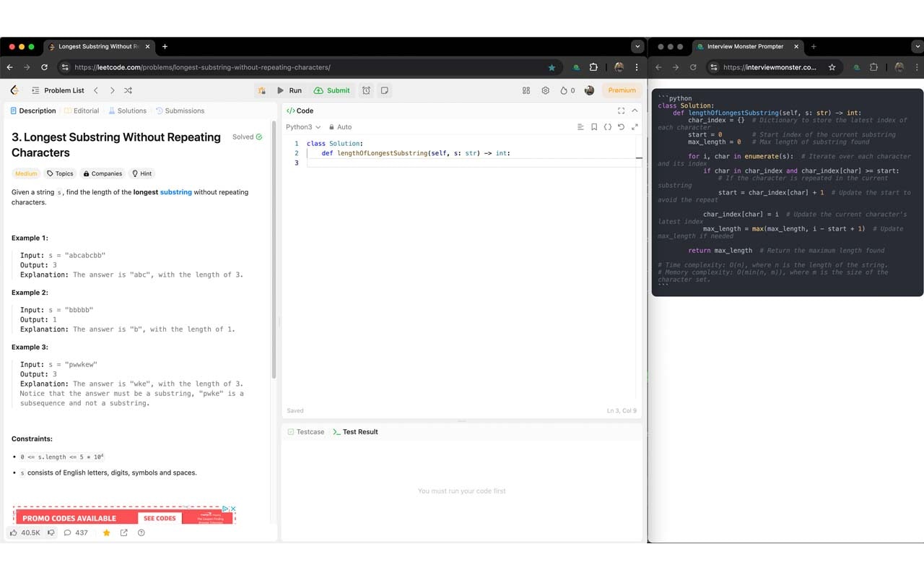Open the Test Result tab
Image resolution: width=924 pixels, height=578 pixels.
[x=356, y=431]
